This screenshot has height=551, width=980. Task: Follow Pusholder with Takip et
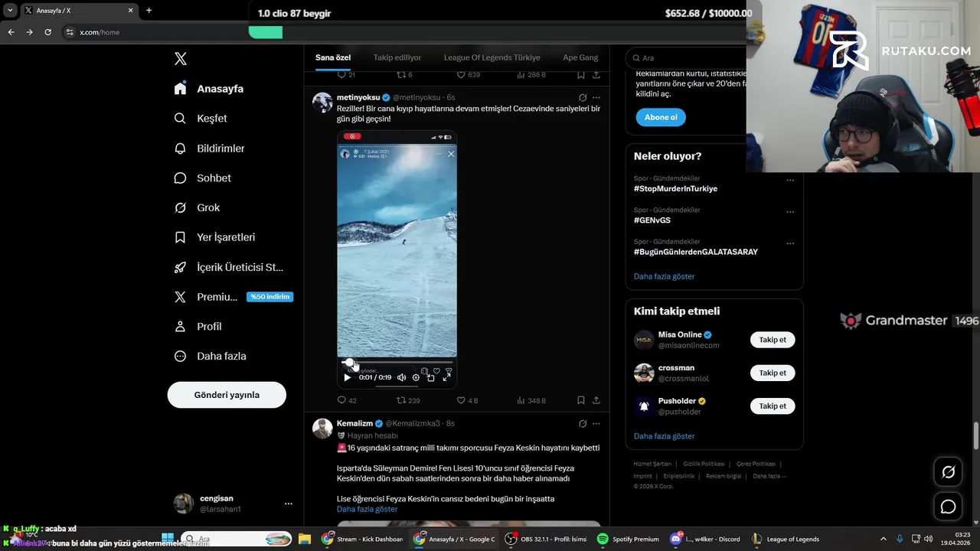(773, 406)
